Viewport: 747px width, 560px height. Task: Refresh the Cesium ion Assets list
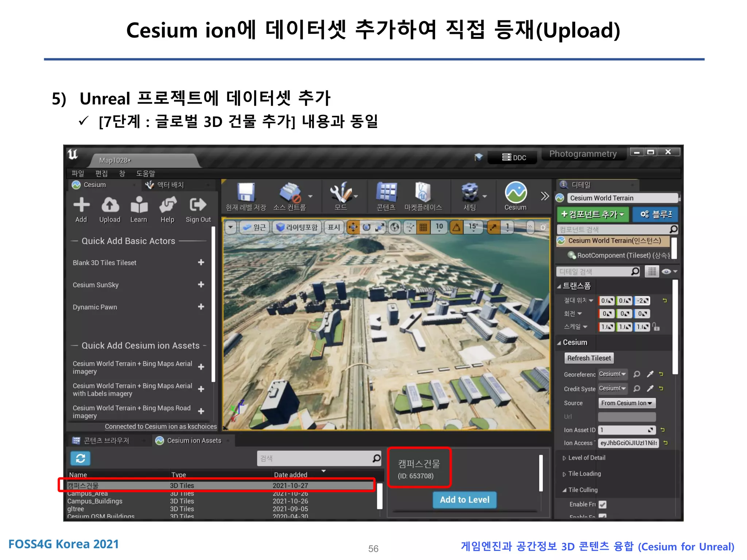80,458
